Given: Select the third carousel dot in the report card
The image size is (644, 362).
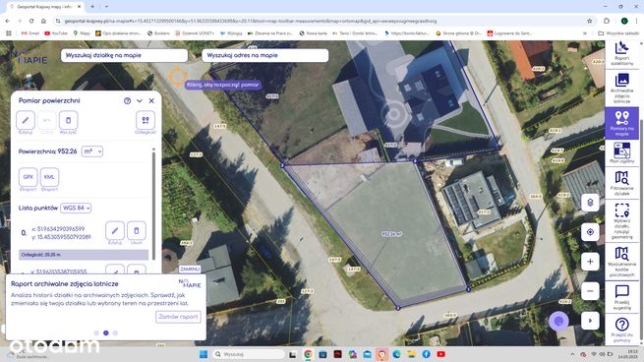Looking at the screenshot, I should [x=115, y=332].
